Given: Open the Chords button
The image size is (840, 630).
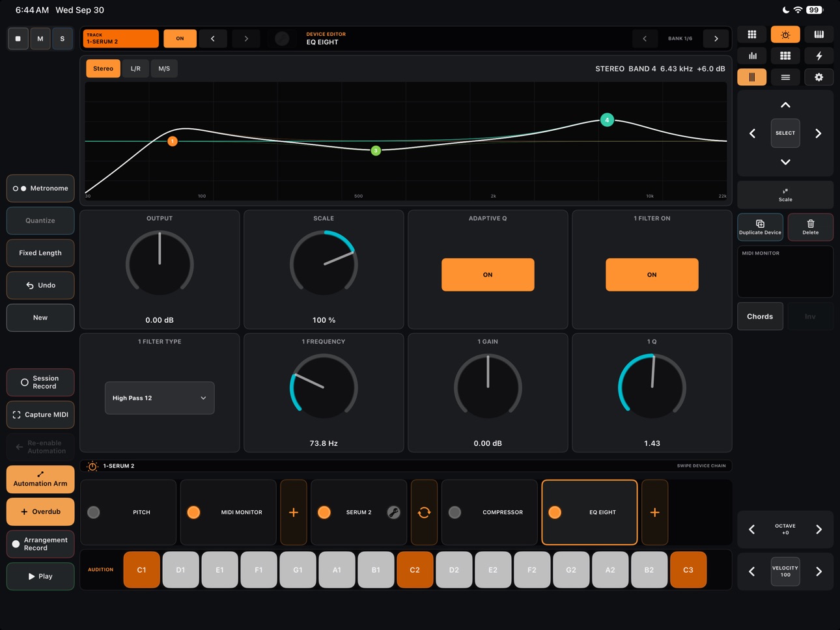Looking at the screenshot, I should tap(760, 316).
